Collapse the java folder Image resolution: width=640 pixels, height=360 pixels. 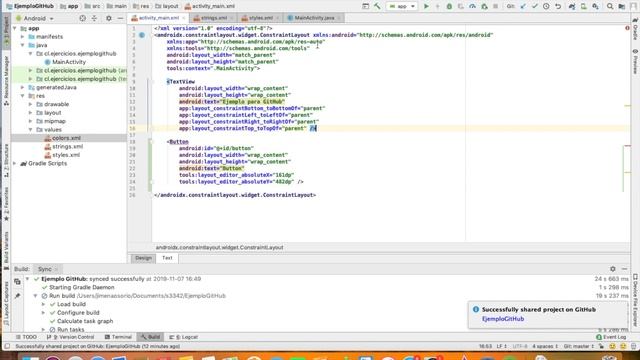[23, 45]
